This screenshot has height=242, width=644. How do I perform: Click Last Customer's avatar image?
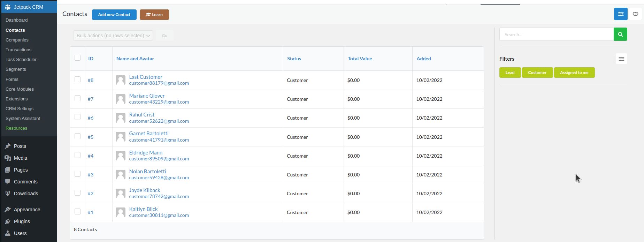pyautogui.click(x=121, y=80)
